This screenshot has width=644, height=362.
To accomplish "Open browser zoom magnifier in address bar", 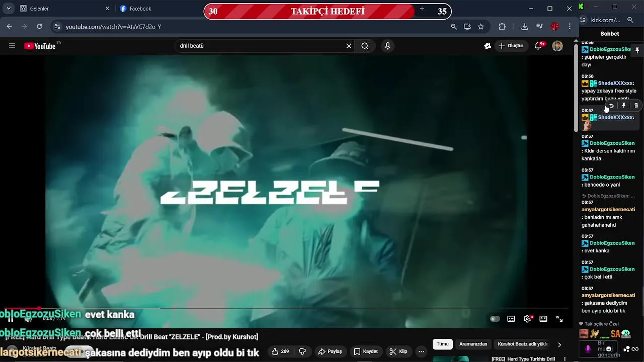I will (x=454, y=26).
